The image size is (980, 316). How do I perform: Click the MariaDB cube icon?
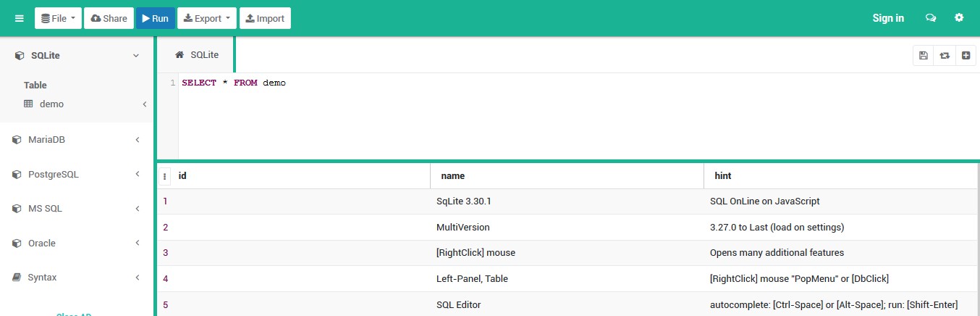(x=17, y=139)
